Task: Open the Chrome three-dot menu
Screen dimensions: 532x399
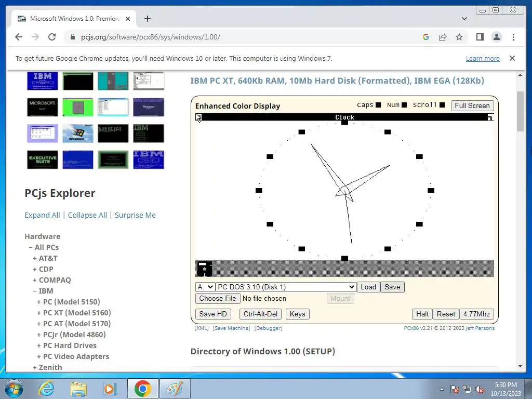Action: pos(513,37)
